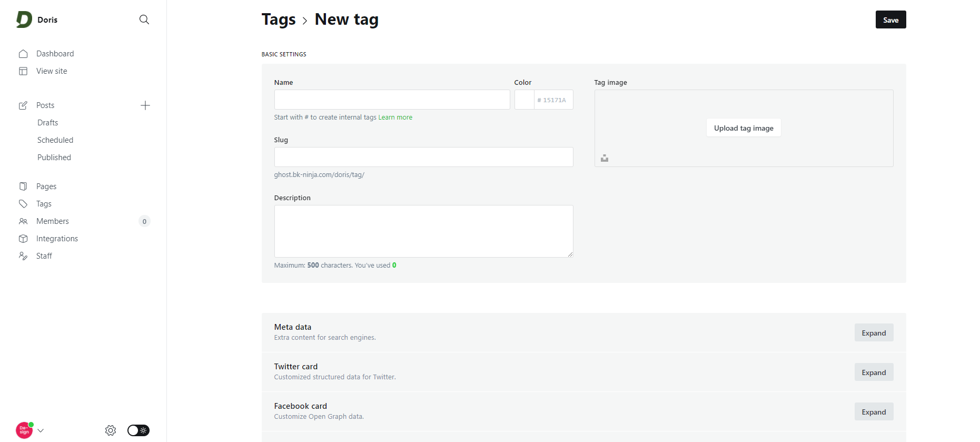
Task: Open settings gear icon
Action: [111, 430]
